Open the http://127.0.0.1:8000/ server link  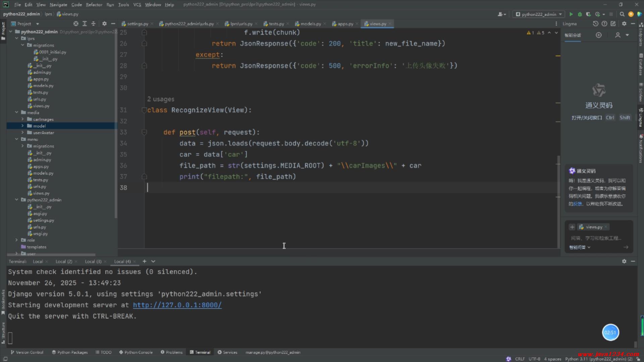point(177,305)
